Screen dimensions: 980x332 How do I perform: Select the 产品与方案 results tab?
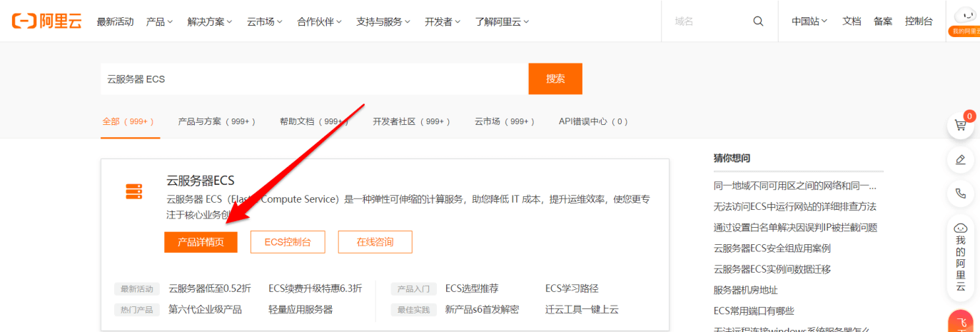click(x=216, y=122)
